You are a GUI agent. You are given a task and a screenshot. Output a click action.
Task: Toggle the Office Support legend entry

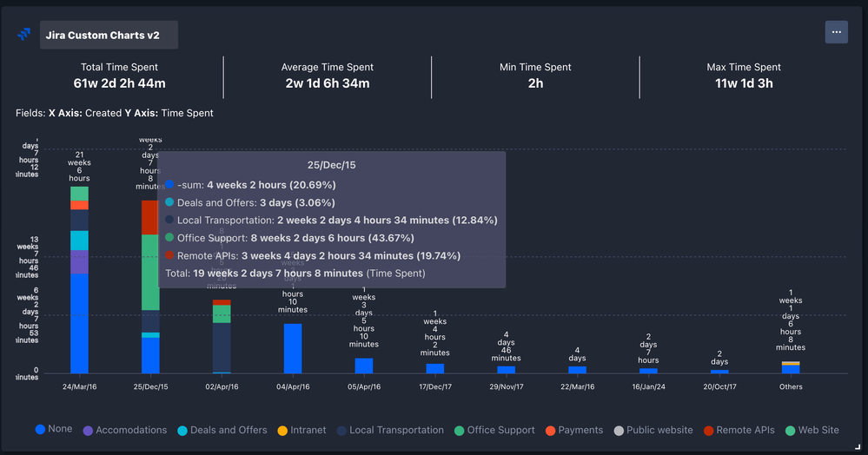[x=494, y=430]
